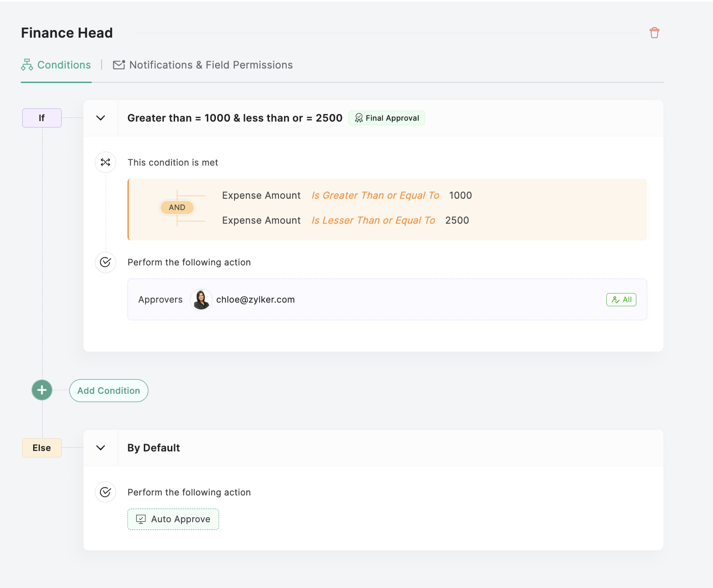Click the Else branch label
This screenshot has width=713, height=588.
(42, 448)
